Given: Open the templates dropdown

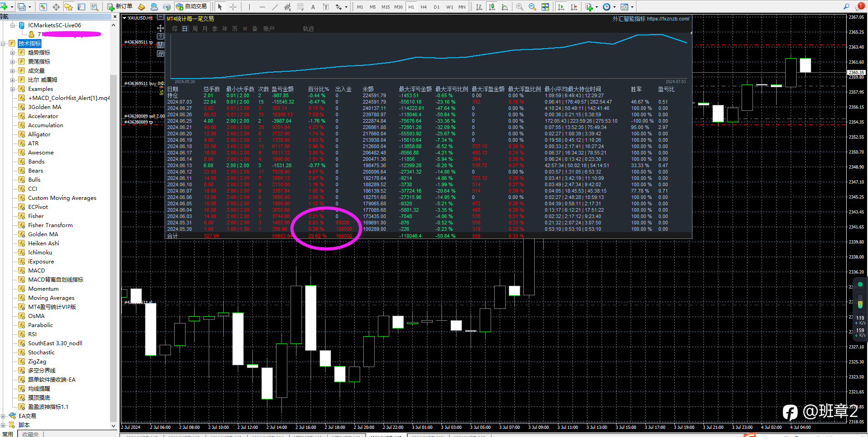Looking at the screenshot, I should (x=632, y=7).
